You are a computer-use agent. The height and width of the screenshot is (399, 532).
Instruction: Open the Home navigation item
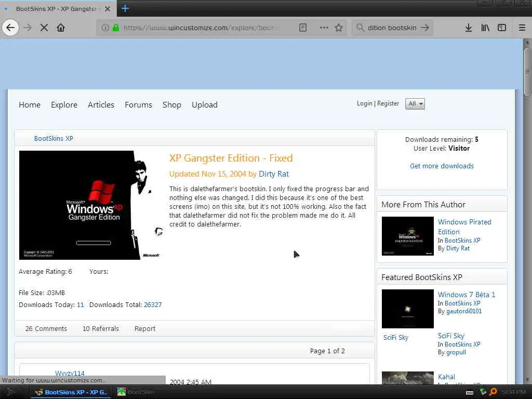click(30, 105)
